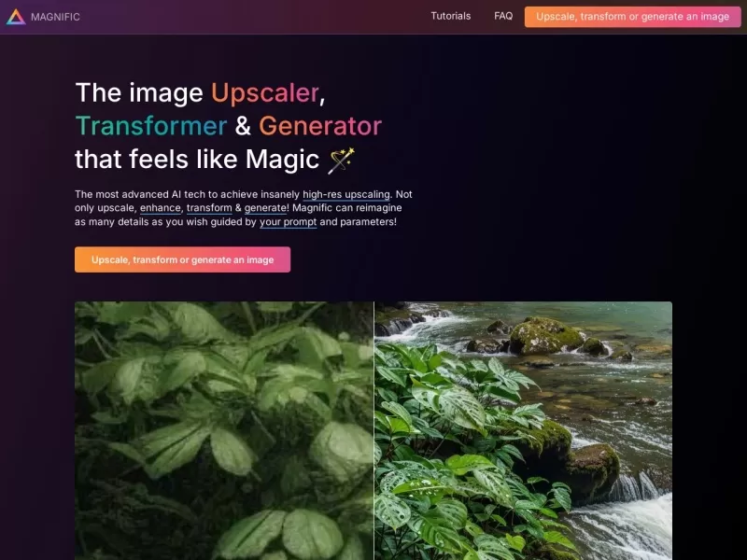747x560 pixels.
Task: Click the blurry low-res left image half
Action: coord(224,430)
